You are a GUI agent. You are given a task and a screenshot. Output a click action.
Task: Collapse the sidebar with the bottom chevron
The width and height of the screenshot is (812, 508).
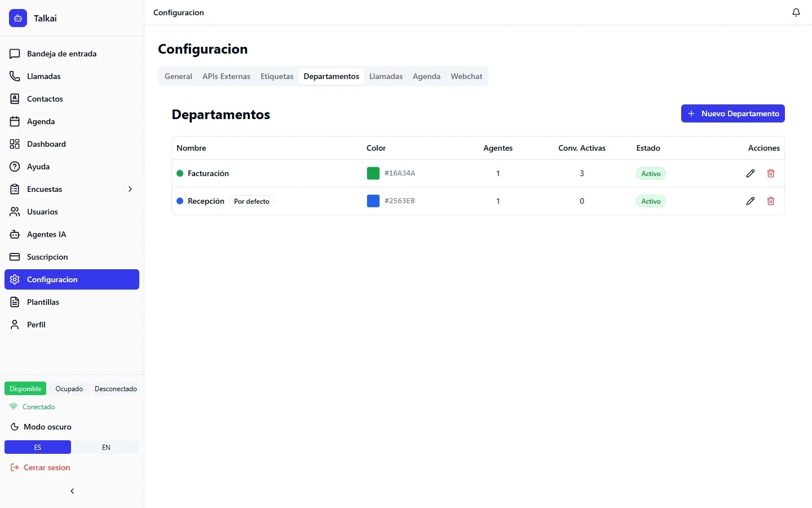click(72, 491)
